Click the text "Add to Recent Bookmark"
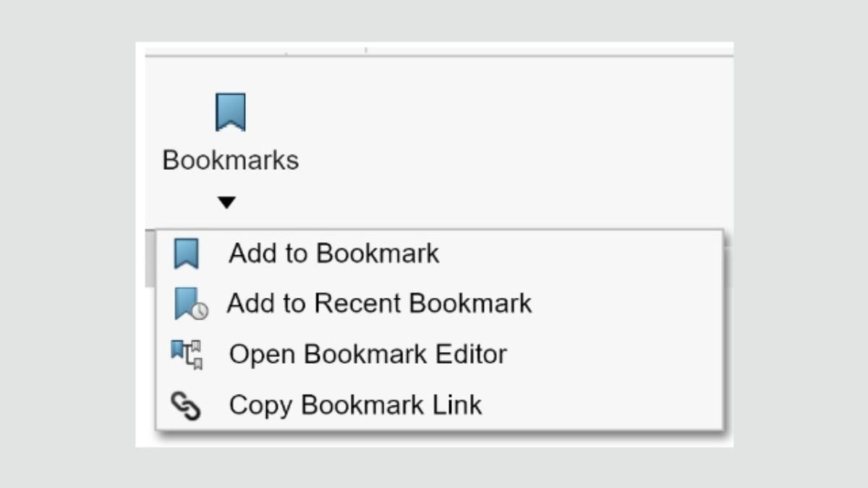868x488 pixels. pos(379,304)
